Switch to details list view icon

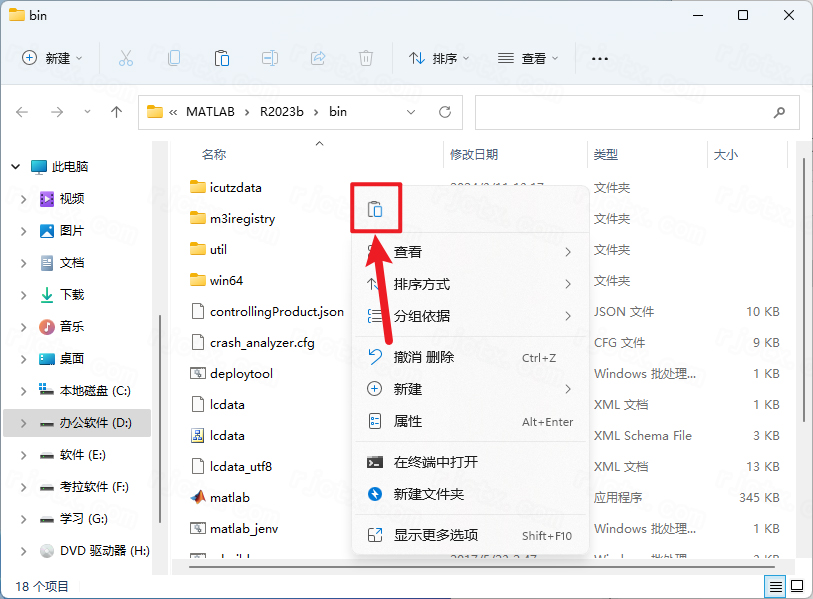(775, 585)
